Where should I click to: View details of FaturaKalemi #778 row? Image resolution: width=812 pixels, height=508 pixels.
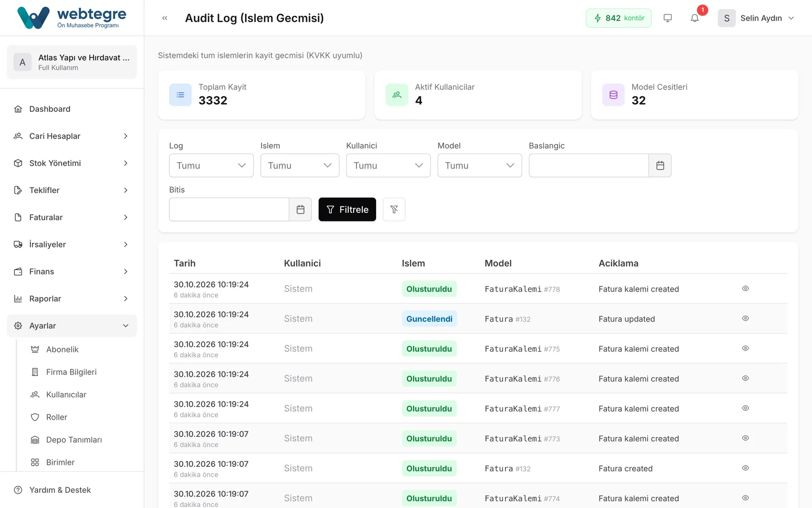(745, 289)
